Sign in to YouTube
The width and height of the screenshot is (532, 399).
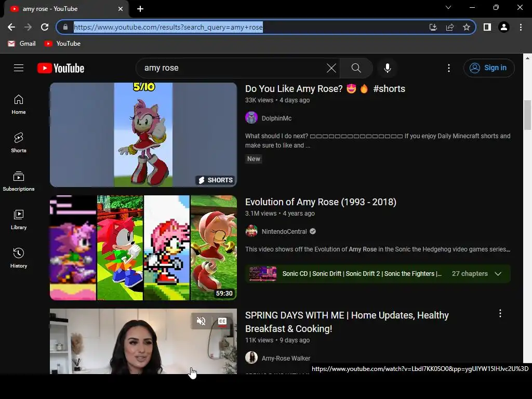coord(488,68)
